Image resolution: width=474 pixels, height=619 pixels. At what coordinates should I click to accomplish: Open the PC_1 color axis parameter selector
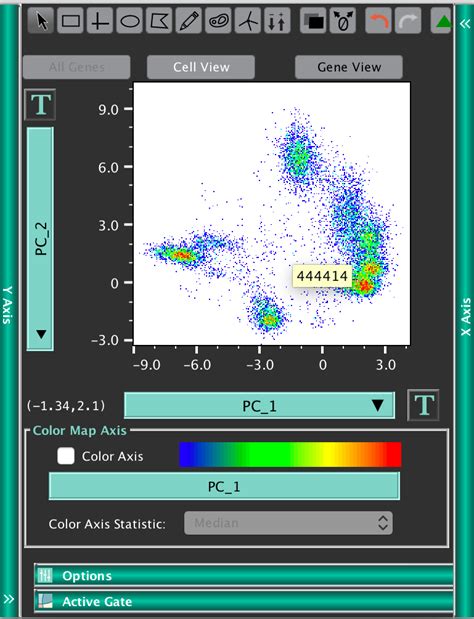pos(224,486)
